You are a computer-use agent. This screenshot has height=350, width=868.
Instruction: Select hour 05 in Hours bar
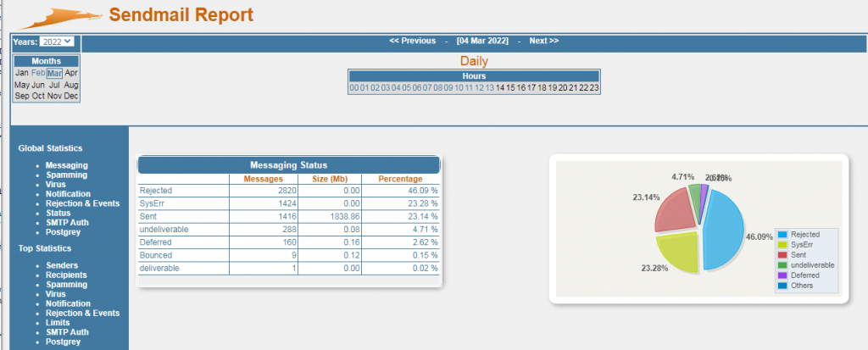point(406,87)
